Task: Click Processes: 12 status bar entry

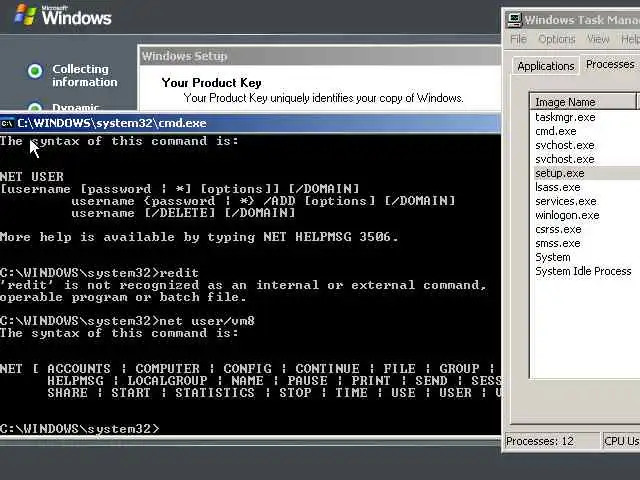Action: (553, 441)
